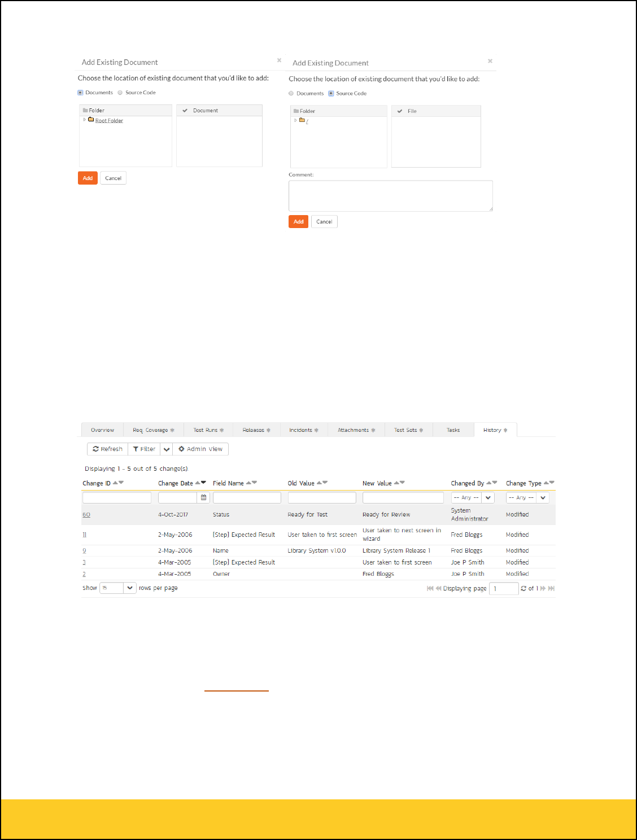Click the Change ID filter field
This screenshot has height=840, width=637.
tap(117, 497)
